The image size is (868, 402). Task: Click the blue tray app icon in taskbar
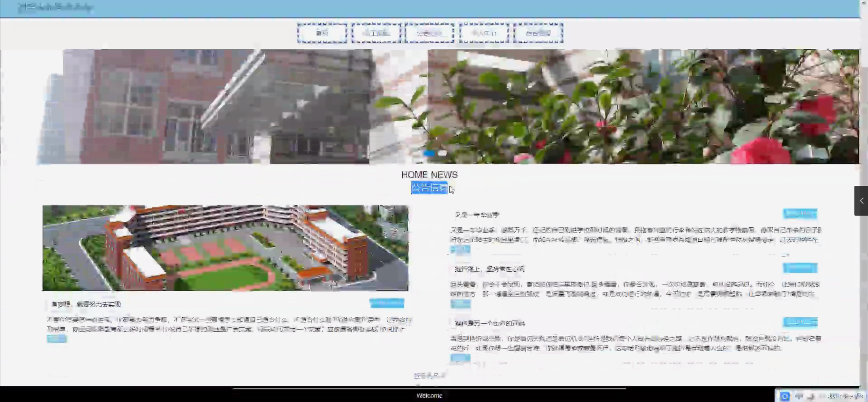(x=784, y=396)
